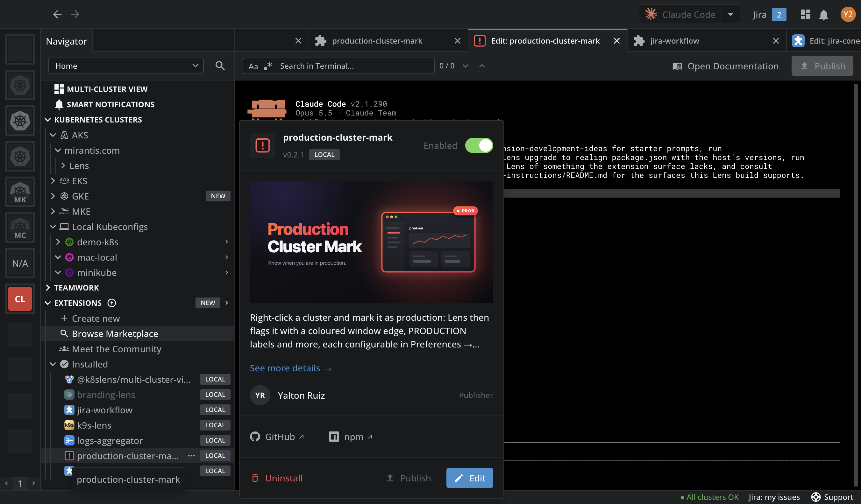Go to previous search match arrow
This screenshot has height=504, width=861.
482,66
